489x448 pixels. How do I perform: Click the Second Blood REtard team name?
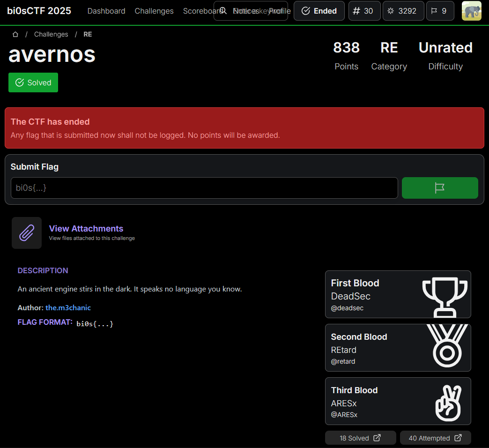[x=343, y=350]
